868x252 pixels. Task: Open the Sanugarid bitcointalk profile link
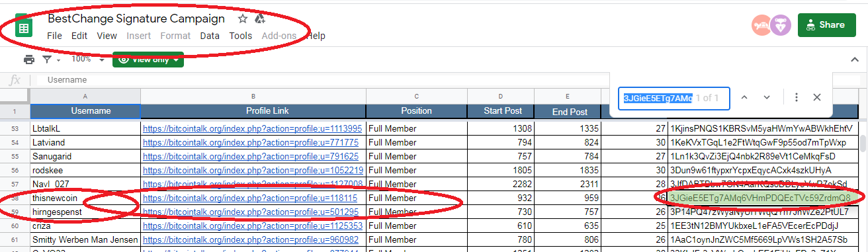tap(251, 157)
